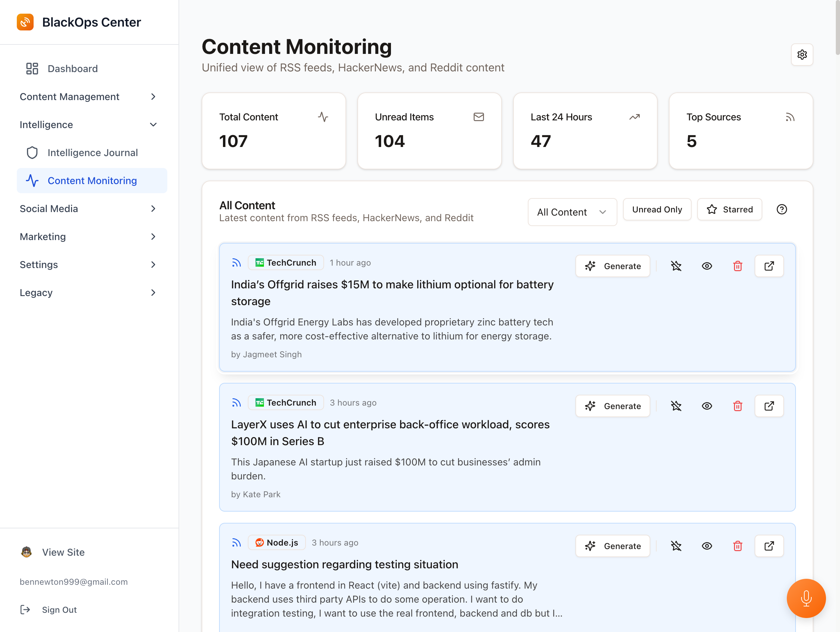Click Generate on the LayerX article

tap(612, 406)
